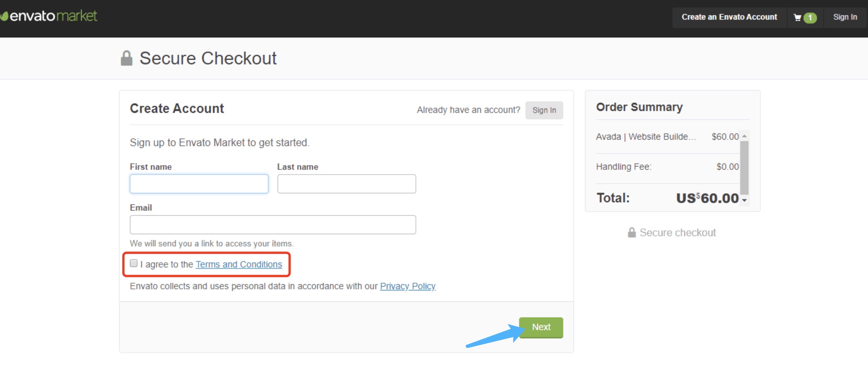Click the order summary scrollbar down arrow

coord(744,200)
